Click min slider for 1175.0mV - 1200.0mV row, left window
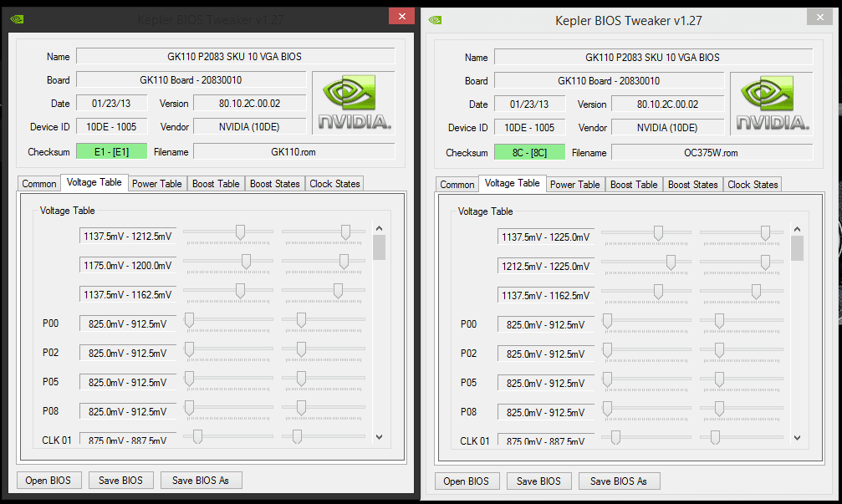 [x=246, y=262]
